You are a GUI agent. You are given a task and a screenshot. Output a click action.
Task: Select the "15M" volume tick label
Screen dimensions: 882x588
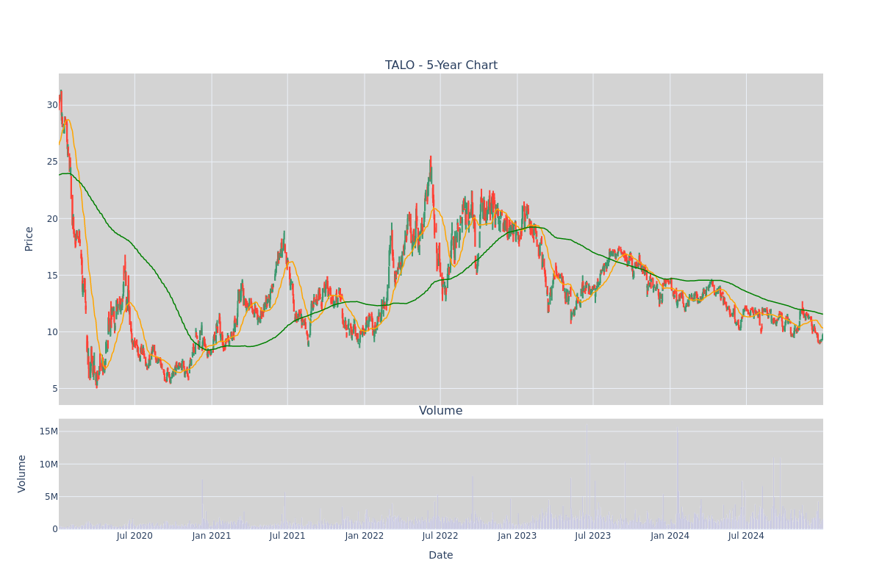click(49, 431)
